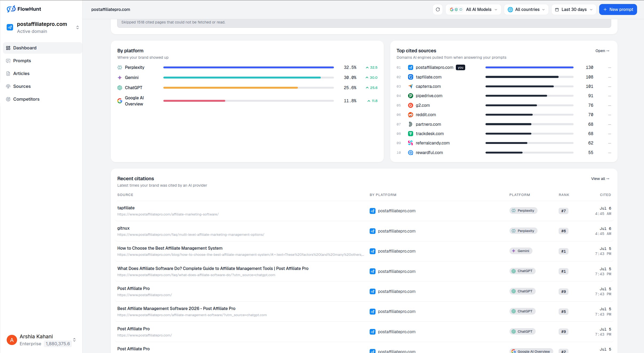
Task: Click the Arshia Kahani avatar
Action: pyautogui.click(x=12, y=340)
